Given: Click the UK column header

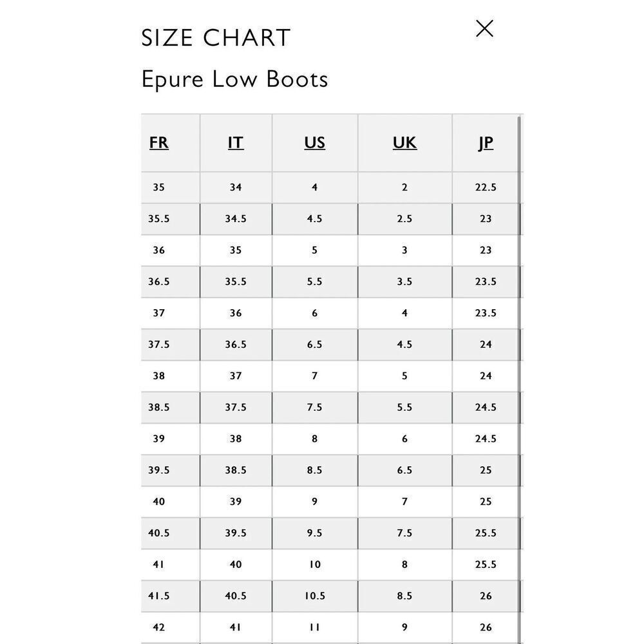Looking at the screenshot, I should 404,142.
